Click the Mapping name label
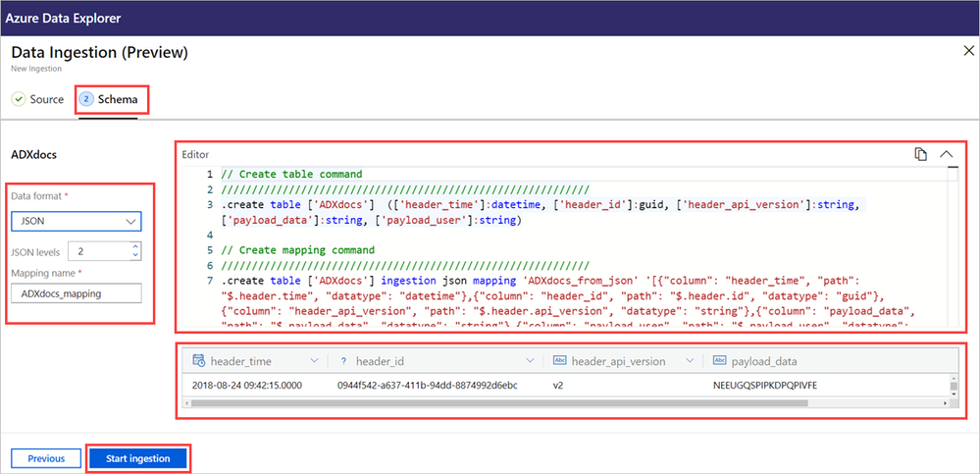The image size is (980, 474). pos(43,273)
